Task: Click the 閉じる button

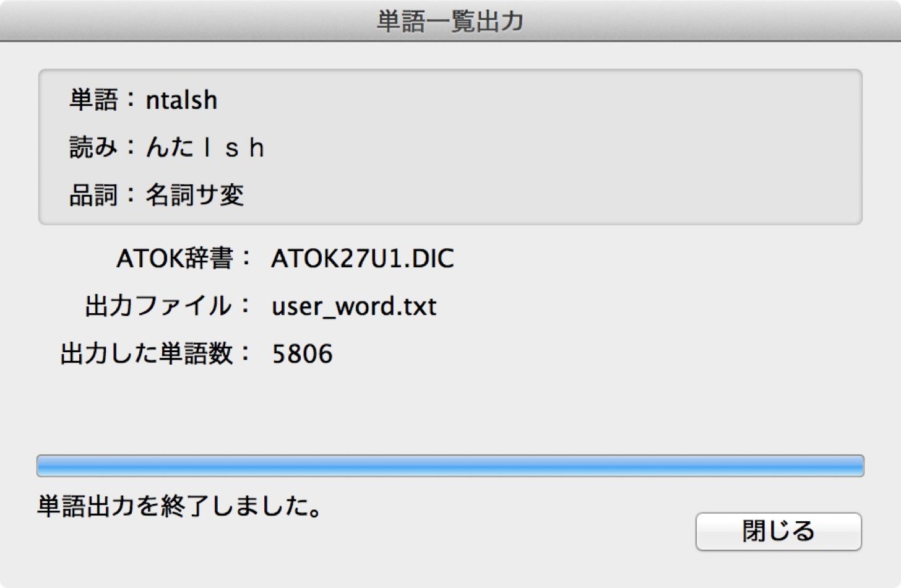Action: (778, 531)
